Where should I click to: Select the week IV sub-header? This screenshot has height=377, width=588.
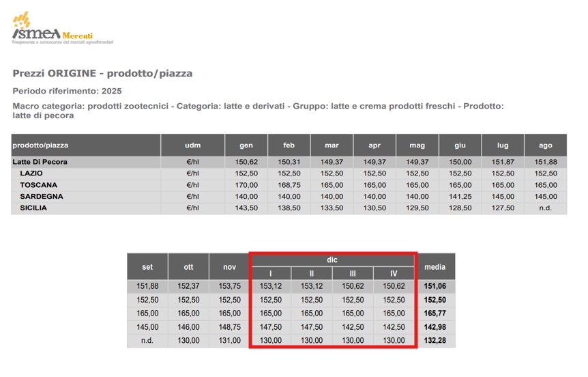(394, 273)
